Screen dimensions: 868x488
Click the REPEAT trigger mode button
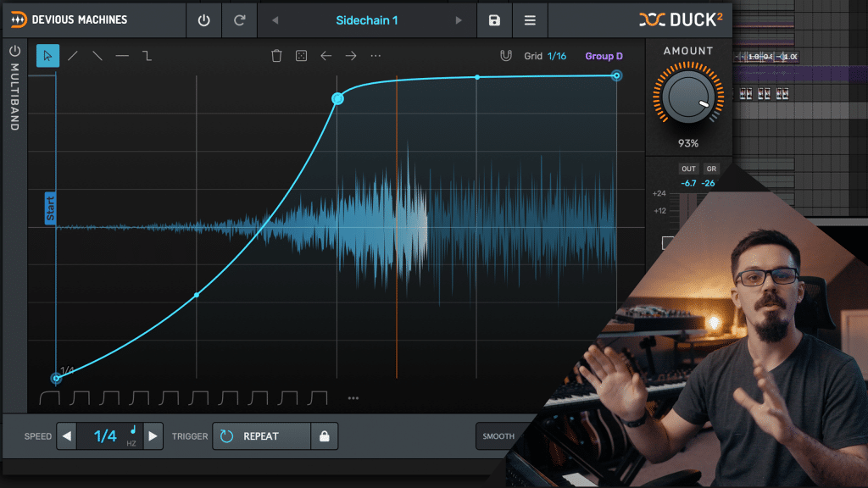(x=261, y=436)
